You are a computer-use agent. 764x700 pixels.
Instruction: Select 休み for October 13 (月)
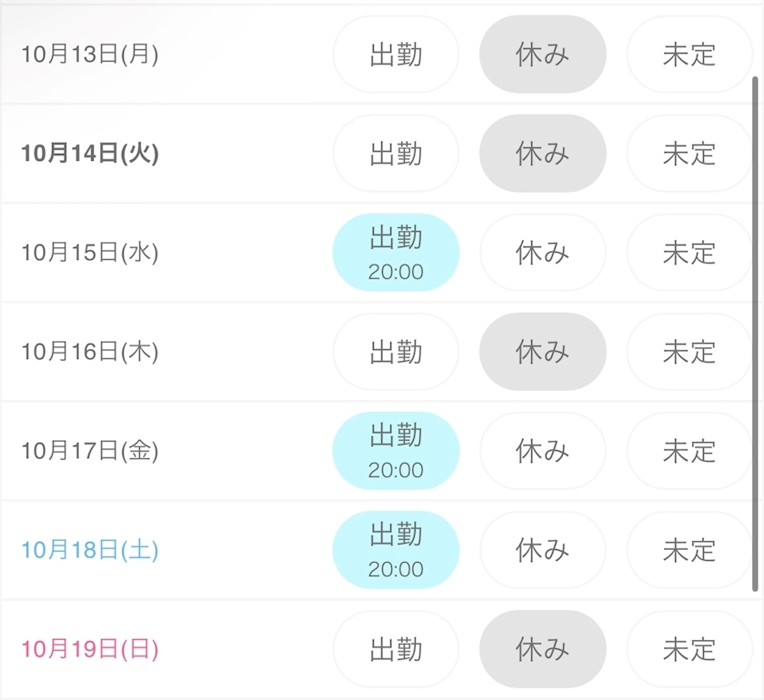click(542, 55)
